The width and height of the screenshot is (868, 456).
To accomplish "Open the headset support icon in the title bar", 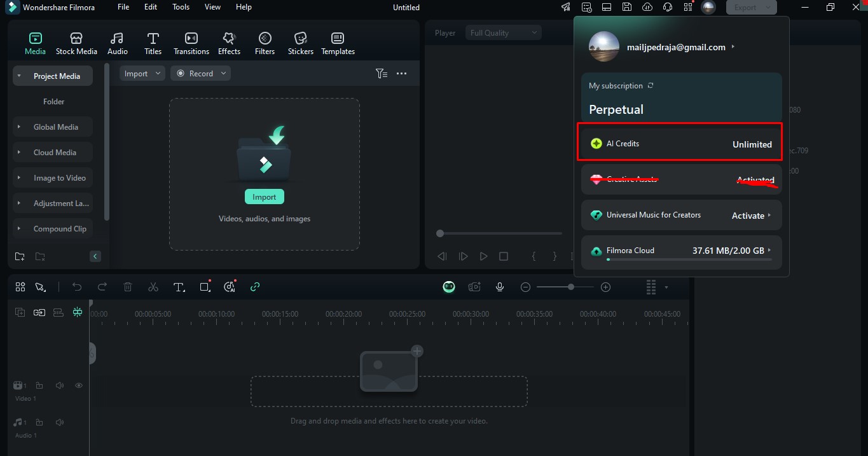I will point(667,7).
